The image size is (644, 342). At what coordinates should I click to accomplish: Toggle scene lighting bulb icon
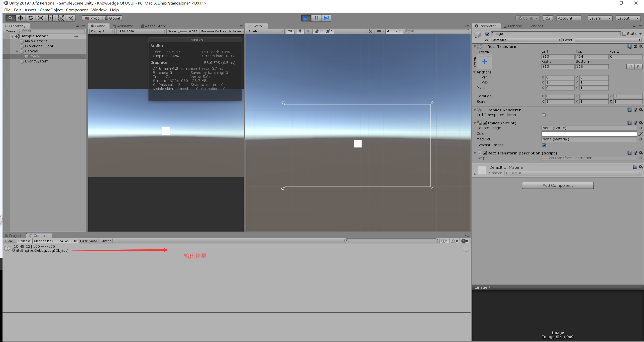[x=300, y=31]
